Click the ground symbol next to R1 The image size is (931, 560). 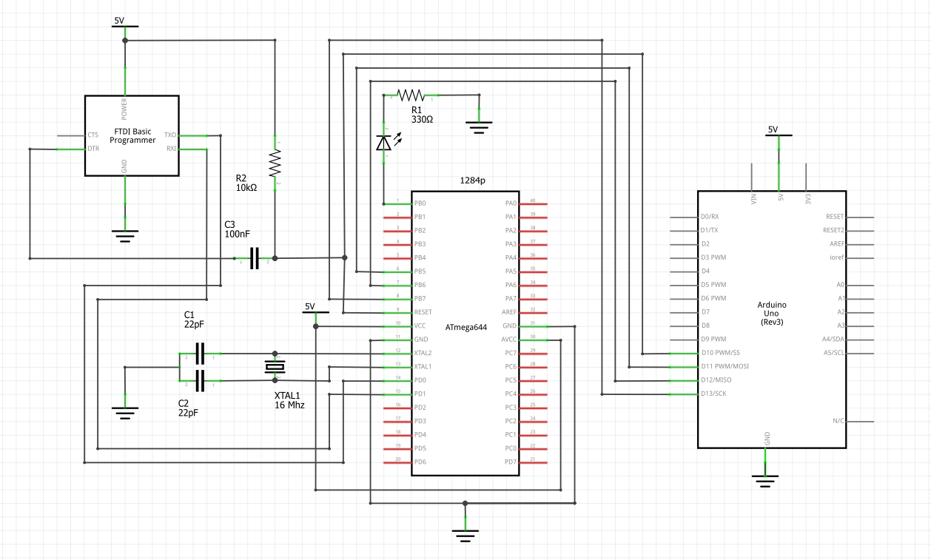(480, 126)
